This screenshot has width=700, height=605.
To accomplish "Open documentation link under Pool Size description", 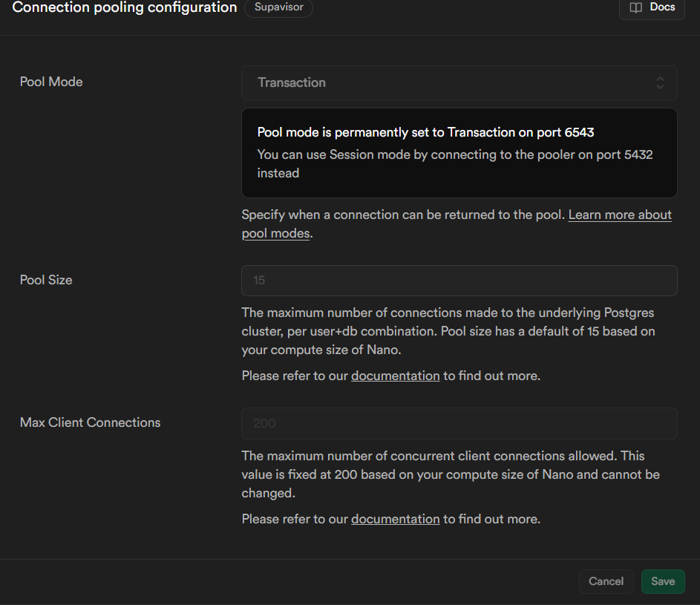I will [x=395, y=376].
